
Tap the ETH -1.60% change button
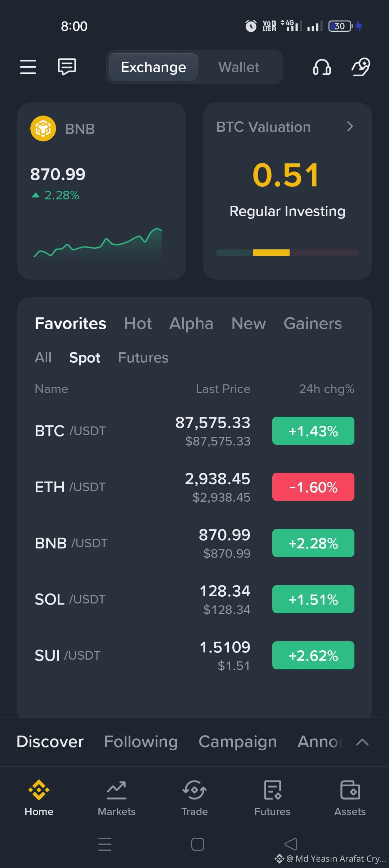pyautogui.click(x=313, y=487)
